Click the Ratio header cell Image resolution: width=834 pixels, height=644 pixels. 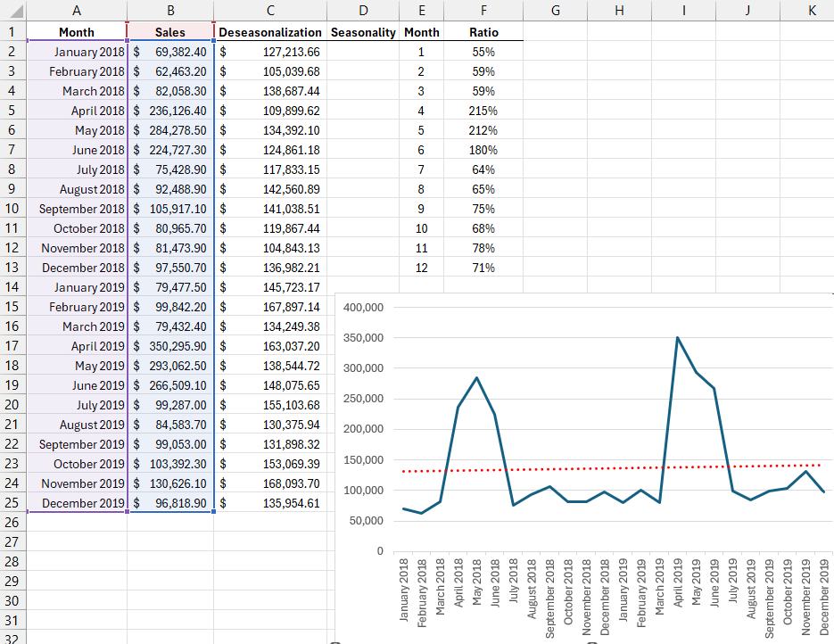click(483, 32)
